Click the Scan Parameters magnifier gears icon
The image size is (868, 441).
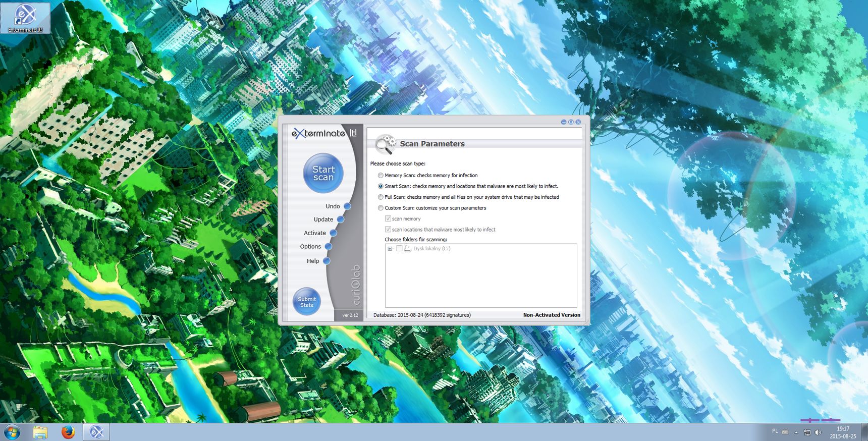tap(386, 144)
